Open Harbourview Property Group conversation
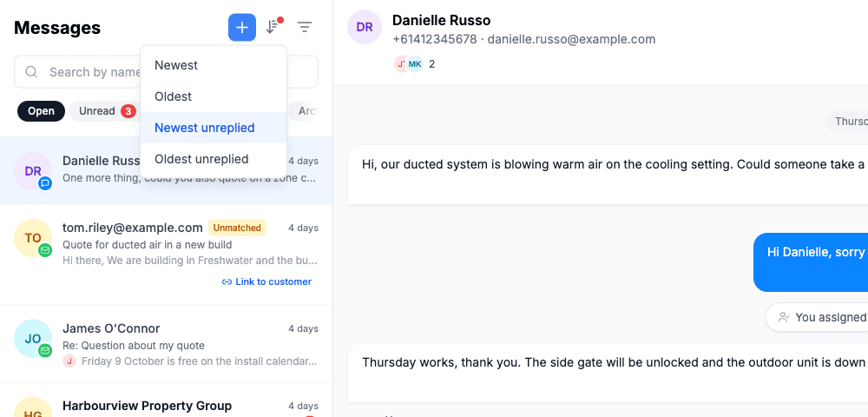The width and height of the screenshot is (868, 417). [x=166, y=400]
